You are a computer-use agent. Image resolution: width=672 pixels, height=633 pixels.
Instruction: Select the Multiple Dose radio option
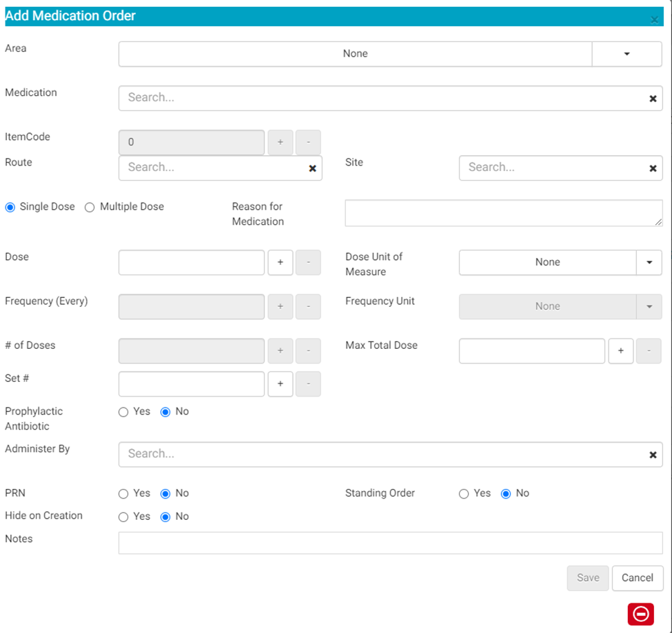pos(90,207)
